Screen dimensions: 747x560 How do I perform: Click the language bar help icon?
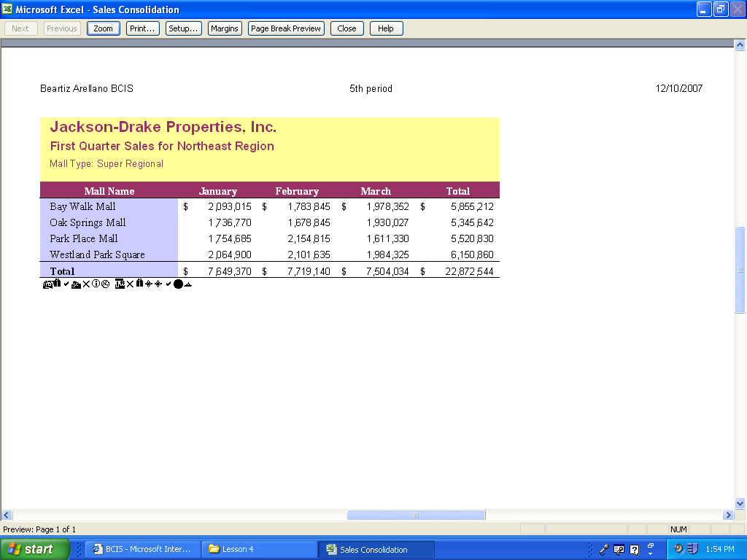634,550
